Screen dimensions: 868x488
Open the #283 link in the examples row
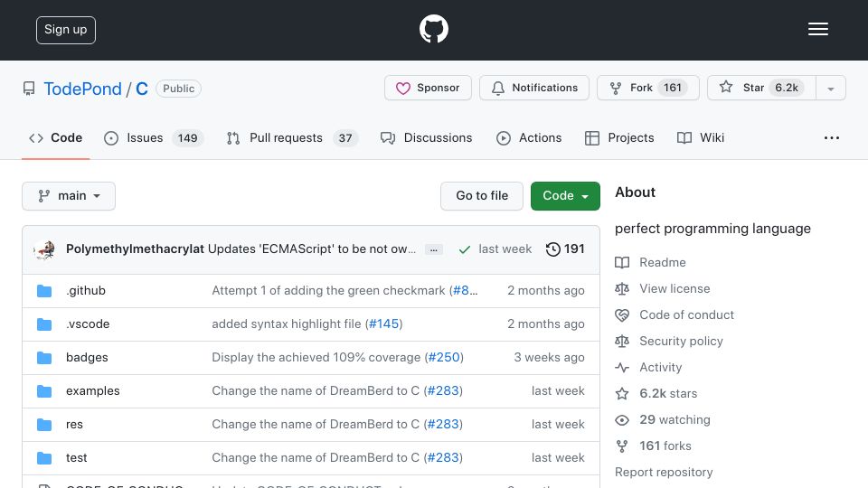(443, 390)
